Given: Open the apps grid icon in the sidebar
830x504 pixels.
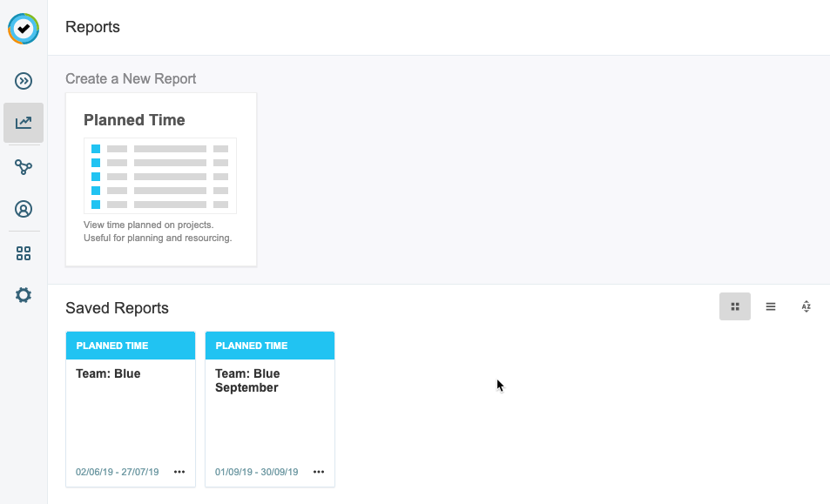Looking at the screenshot, I should pyautogui.click(x=24, y=253).
